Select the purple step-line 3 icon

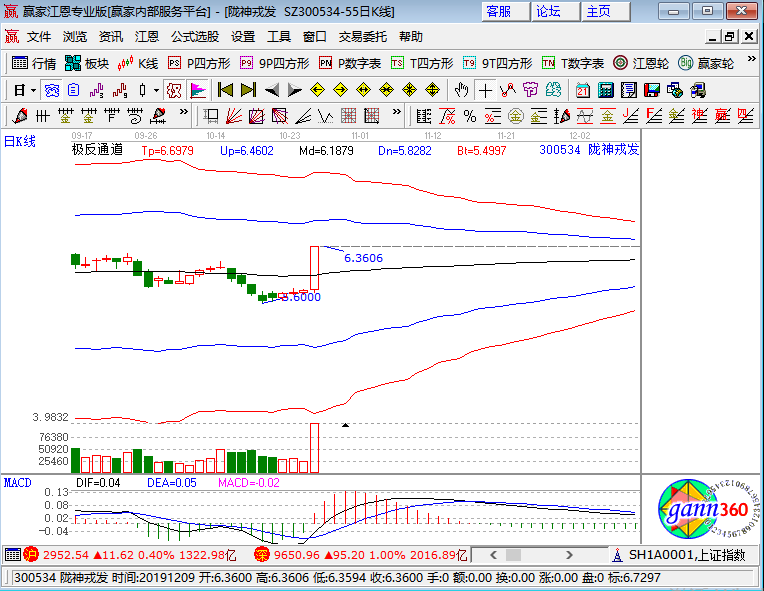pos(96,91)
